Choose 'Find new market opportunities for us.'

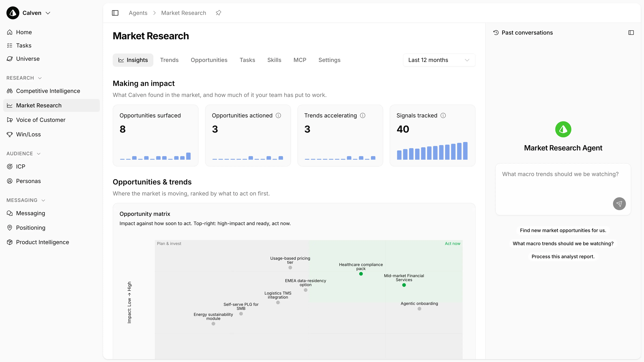[563, 230]
